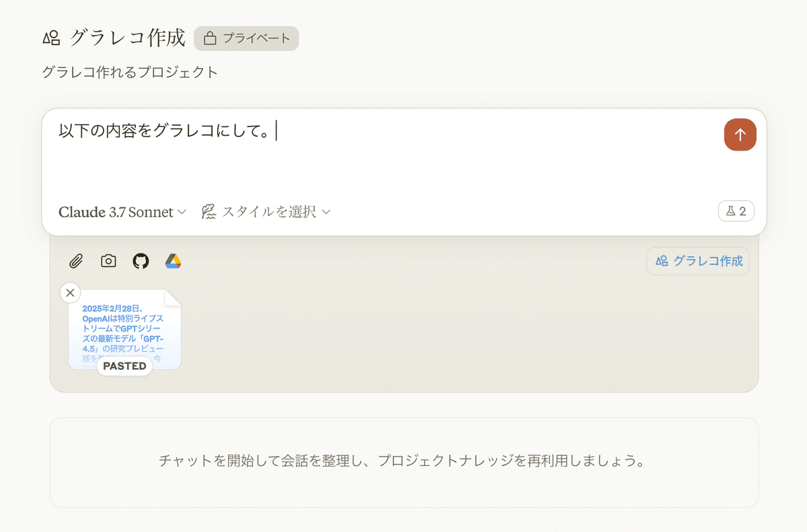Expand the スタイルを選択 style menu

point(266,212)
